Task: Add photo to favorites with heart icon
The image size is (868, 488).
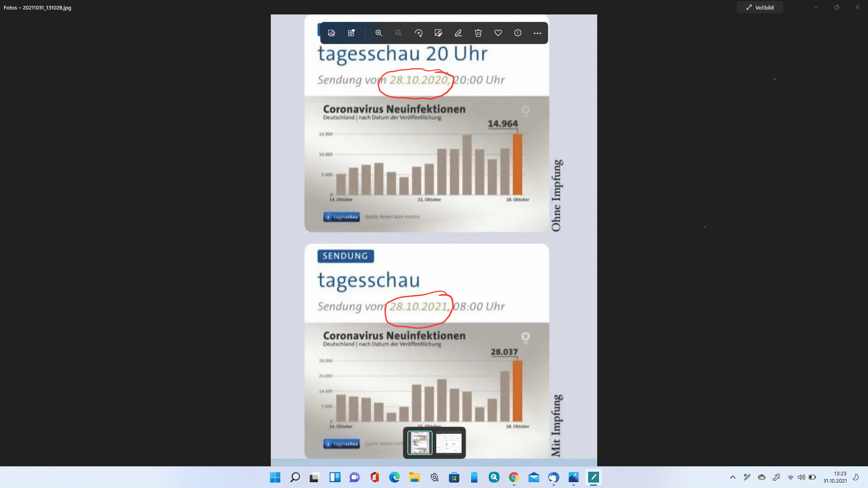Action: coord(498,33)
